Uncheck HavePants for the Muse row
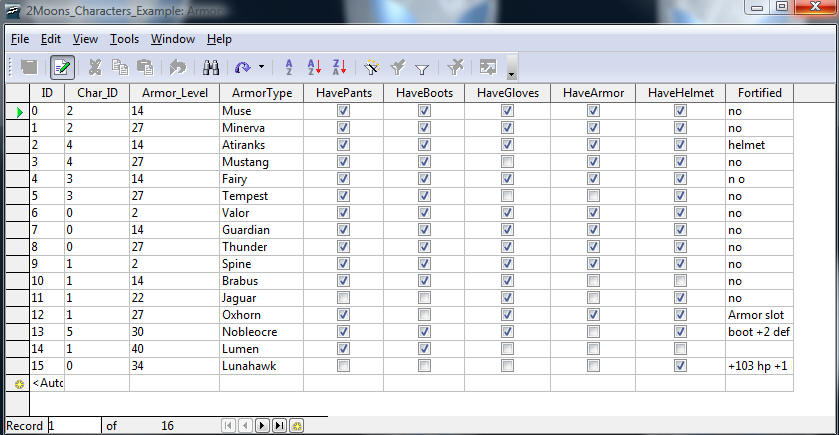 click(344, 111)
